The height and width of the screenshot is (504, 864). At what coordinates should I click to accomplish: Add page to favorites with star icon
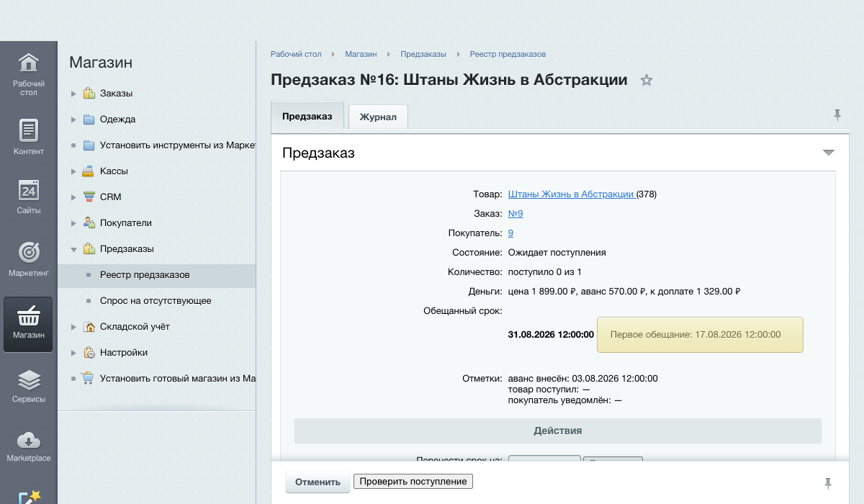[647, 80]
